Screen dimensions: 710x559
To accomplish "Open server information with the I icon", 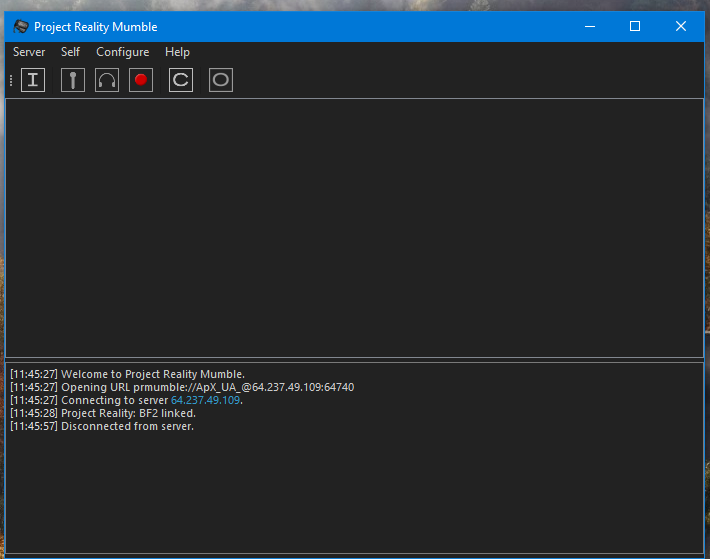I will click(33, 80).
